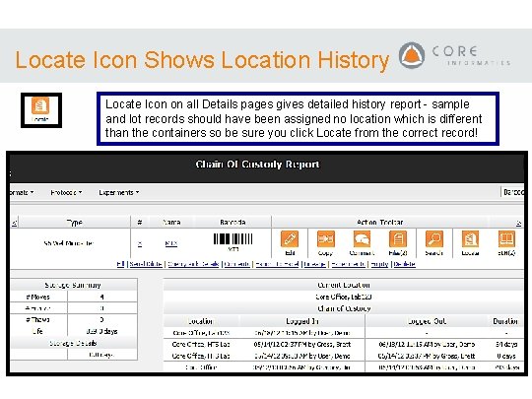Screen dimensions: 532x399
Task: Click the Logged In column header
Action: point(302,321)
